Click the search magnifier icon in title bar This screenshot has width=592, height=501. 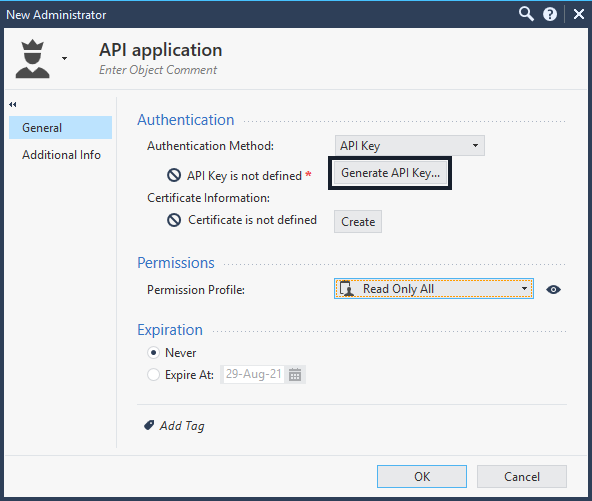[526, 14]
